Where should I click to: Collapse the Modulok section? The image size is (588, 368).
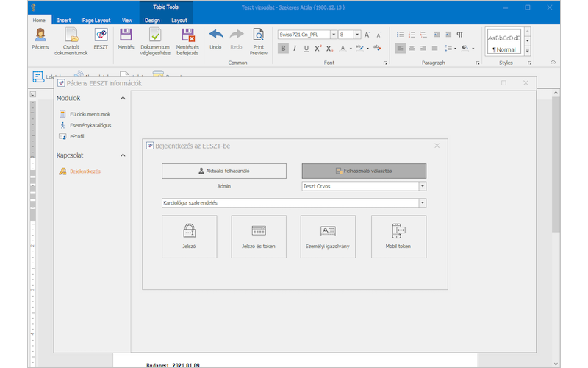coord(123,98)
